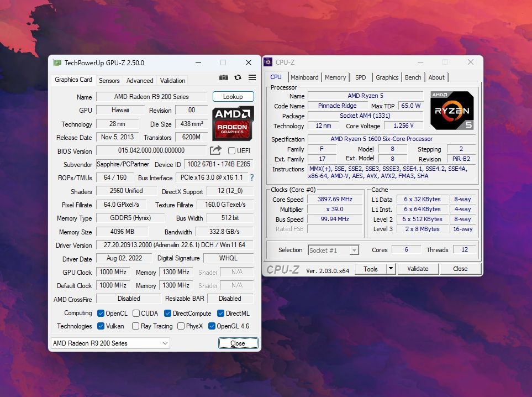
Task: Click the AMD Radeon Graphics logo
Action: [233, 124]
